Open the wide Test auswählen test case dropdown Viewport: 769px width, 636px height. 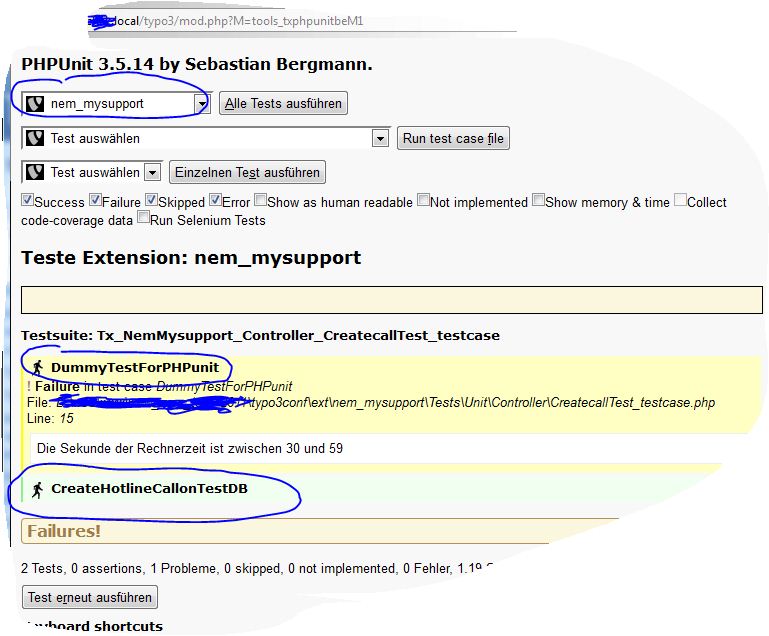point(205,138)
